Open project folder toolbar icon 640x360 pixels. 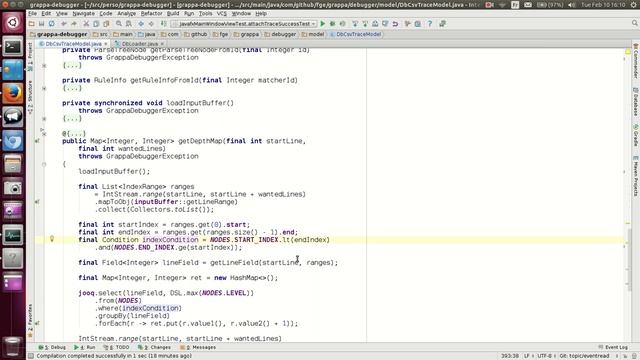point(31,24)
